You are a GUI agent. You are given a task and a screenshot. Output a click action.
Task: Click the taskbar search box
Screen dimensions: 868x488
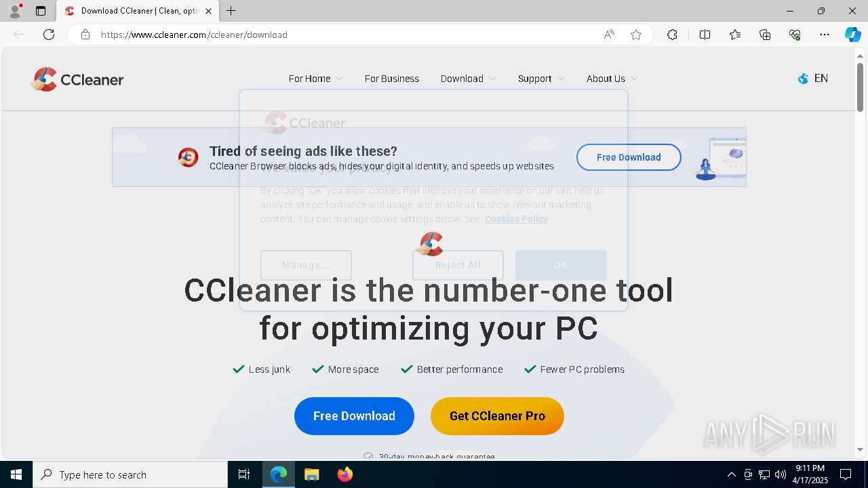click(130, 474)
